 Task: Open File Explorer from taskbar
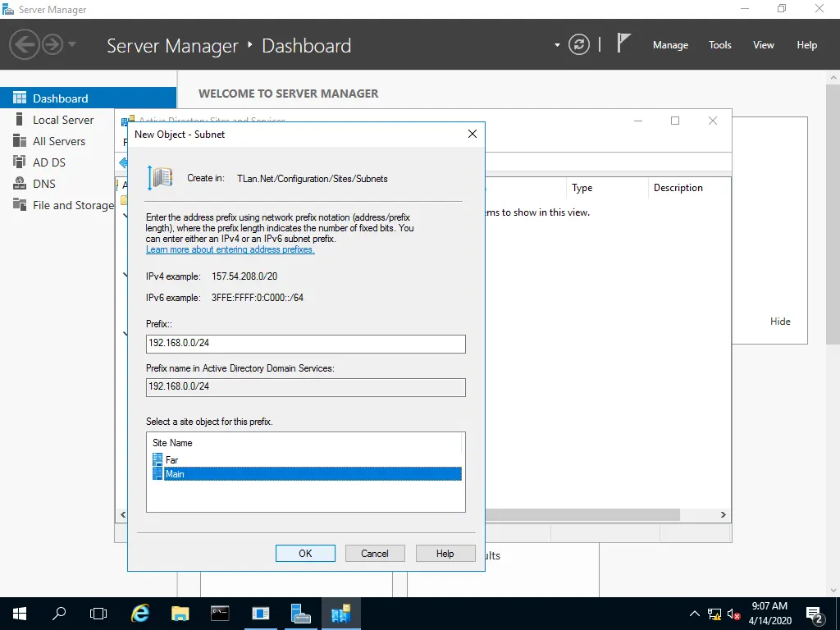pyautogui.click(x=180, y=614)
